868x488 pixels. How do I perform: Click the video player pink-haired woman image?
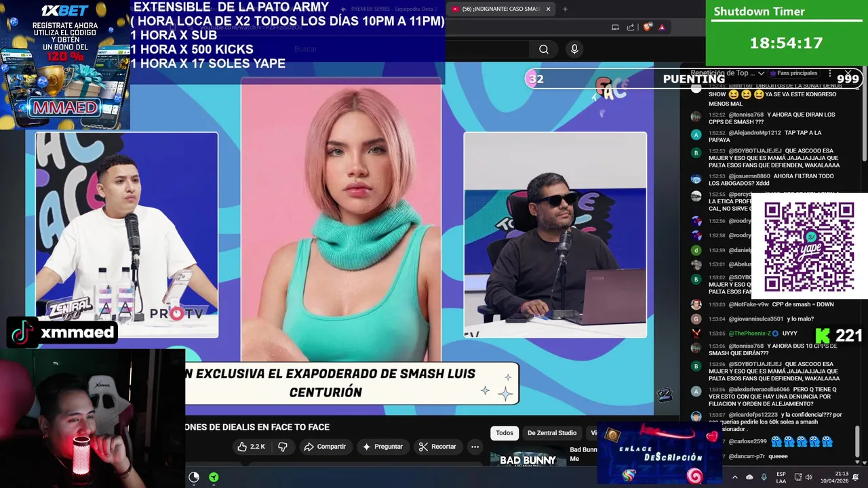pyautogui.click(x=341, y=220)
